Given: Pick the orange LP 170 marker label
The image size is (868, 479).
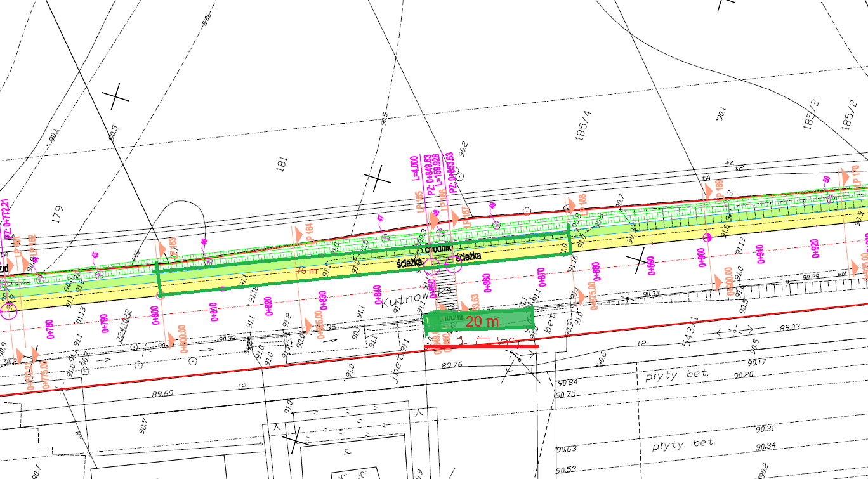Looking at the screenshot, I should click(855, 176).
